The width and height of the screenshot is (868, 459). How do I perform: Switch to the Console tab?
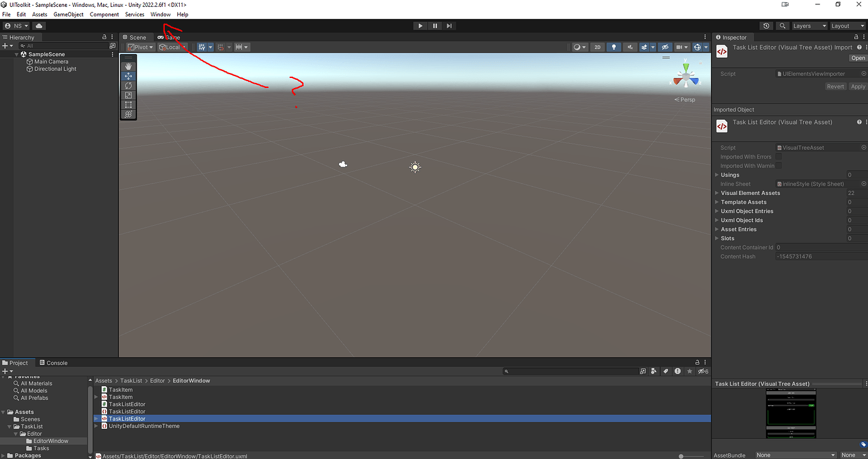[53, 363]
